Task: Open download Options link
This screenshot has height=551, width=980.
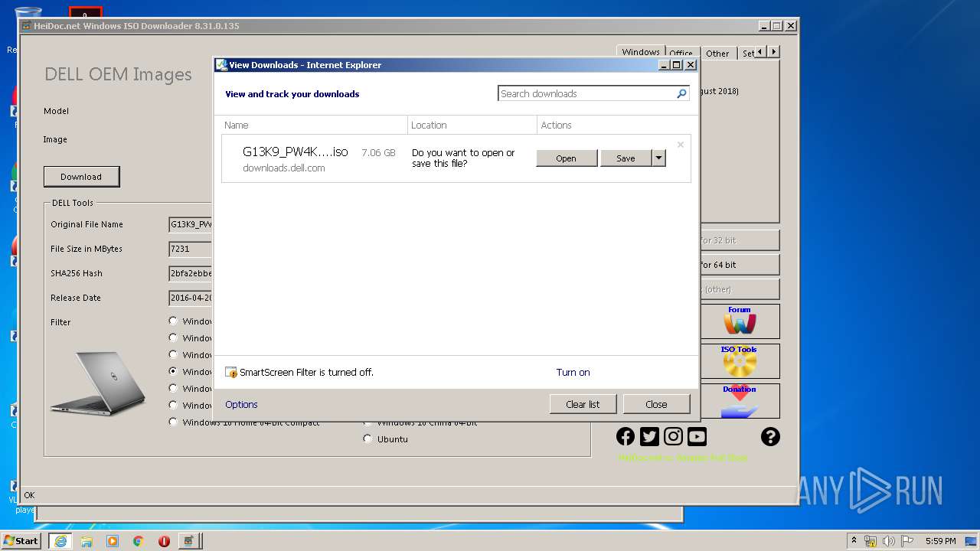Action: [241, 404]
